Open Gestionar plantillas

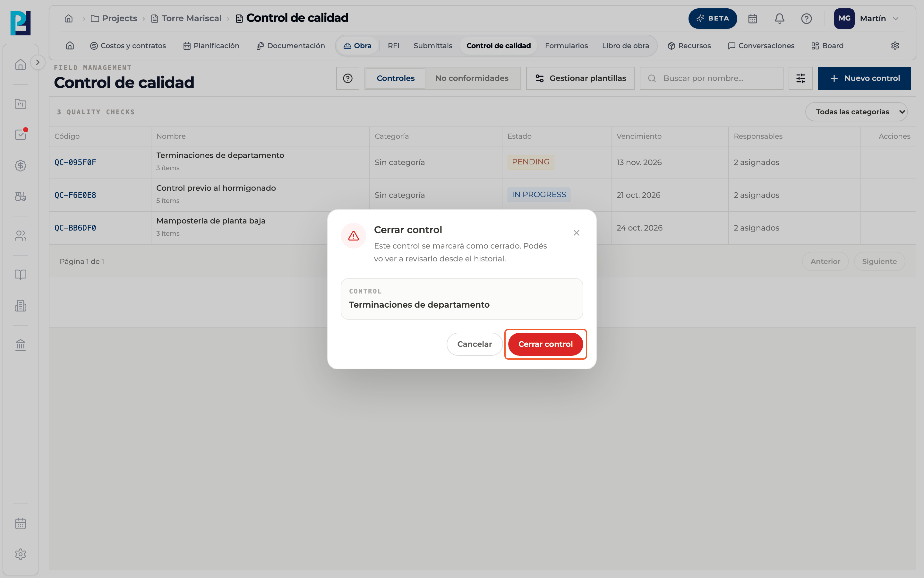coord(580,78)
